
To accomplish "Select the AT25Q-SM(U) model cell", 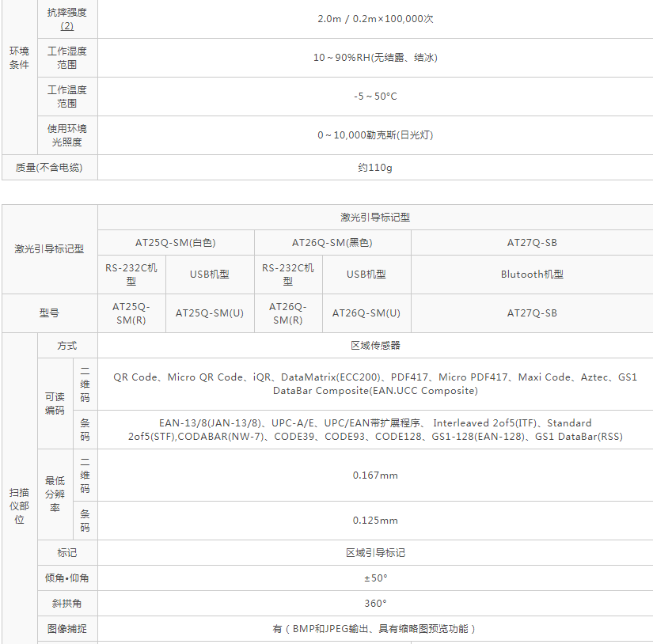I will tap(209, 313).
